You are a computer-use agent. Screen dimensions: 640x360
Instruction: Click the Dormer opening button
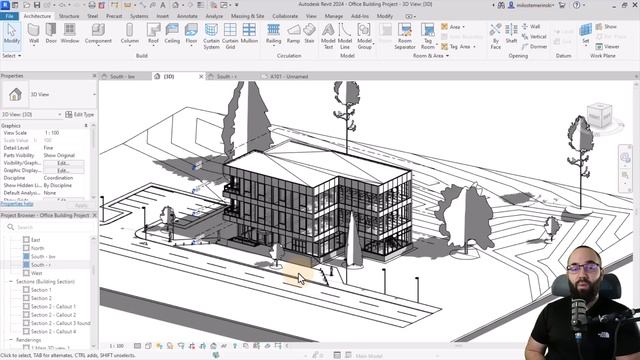tap(535, 47)
